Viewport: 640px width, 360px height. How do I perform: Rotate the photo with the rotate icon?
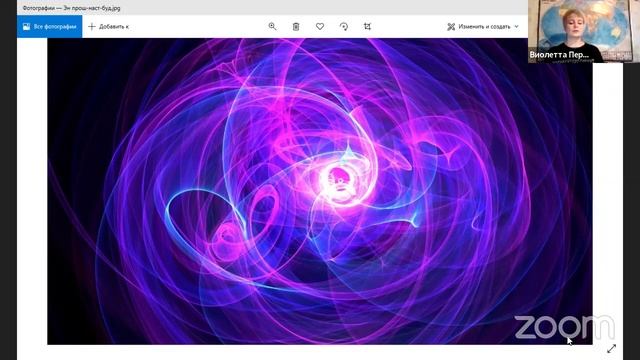pos(344,27)
